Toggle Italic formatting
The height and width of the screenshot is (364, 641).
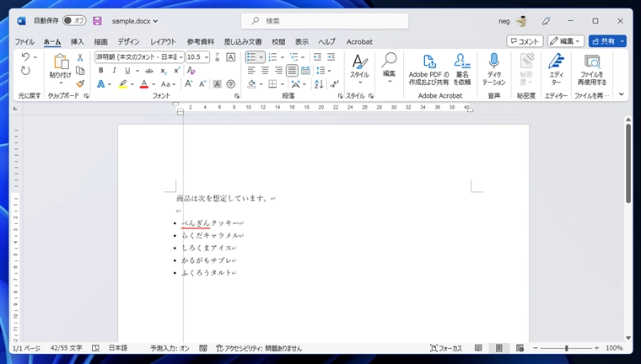pos(114,71)
